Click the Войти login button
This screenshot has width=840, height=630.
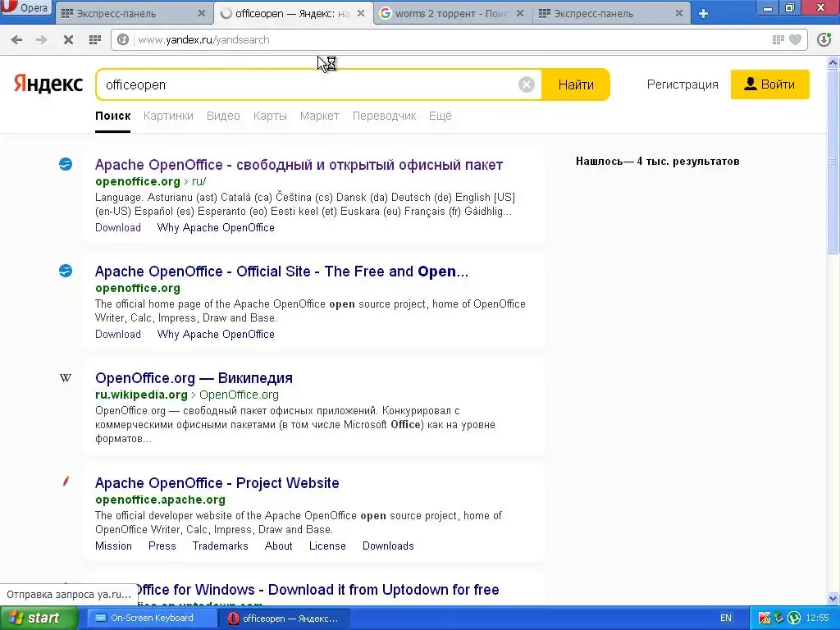[769, 84]
